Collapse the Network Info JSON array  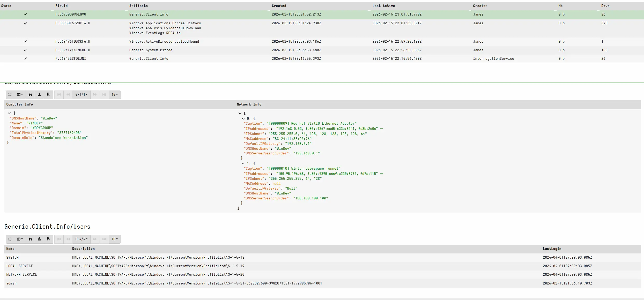point(240,113)
